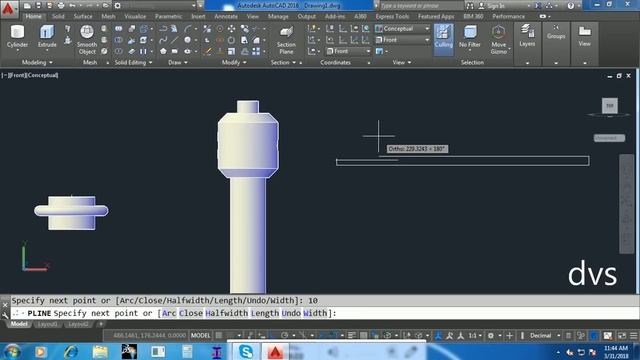The width and height of the screenshot is (640, 360).
Task: Open the Groups panel button
Action: pos(556,32)
